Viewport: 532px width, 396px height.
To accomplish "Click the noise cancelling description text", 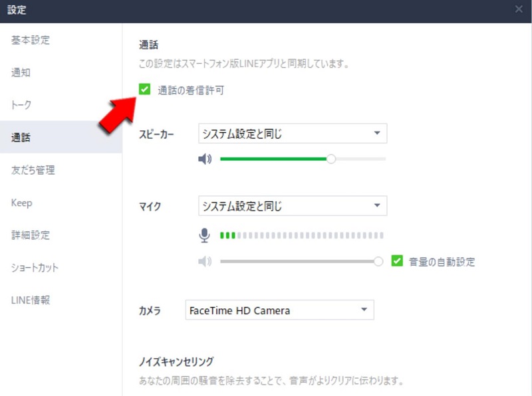I will (271, 381).
